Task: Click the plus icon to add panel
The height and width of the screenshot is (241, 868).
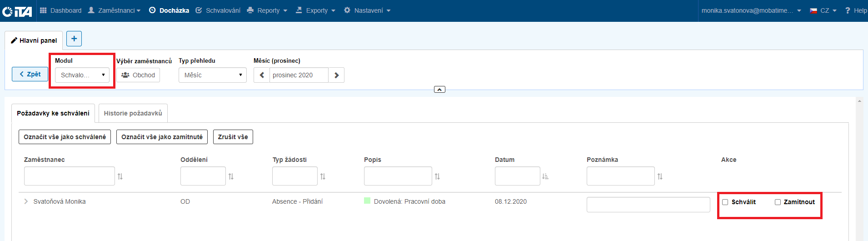Action: (x=74, y=39)
